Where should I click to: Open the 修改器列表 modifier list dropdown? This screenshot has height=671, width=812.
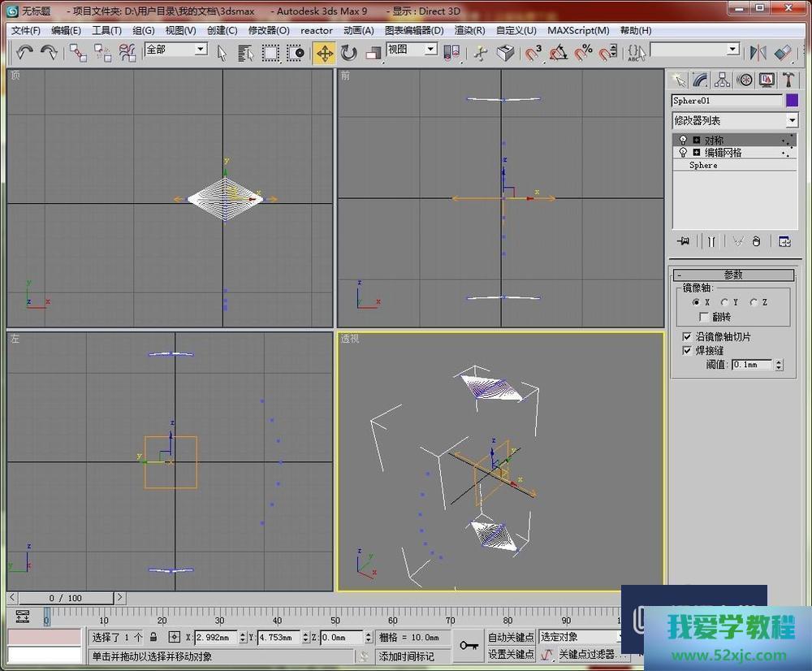pos(792,120)
